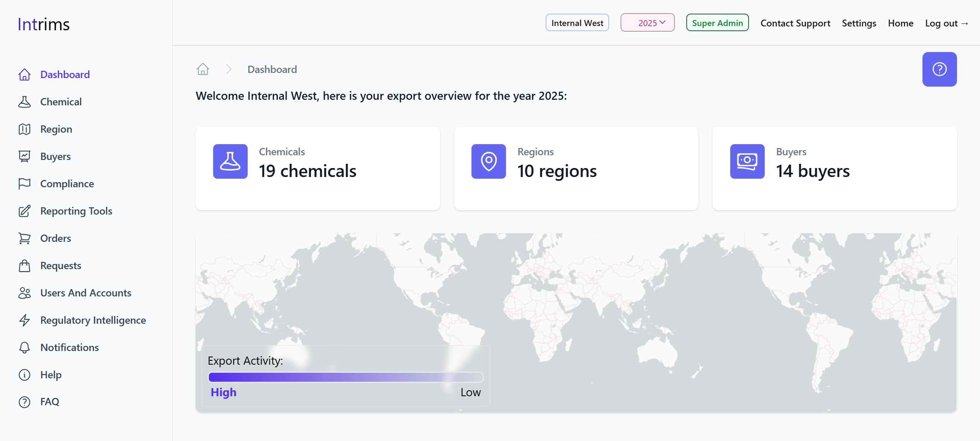
Task: Click the Internal West account badge
Action: pos(577,23)
